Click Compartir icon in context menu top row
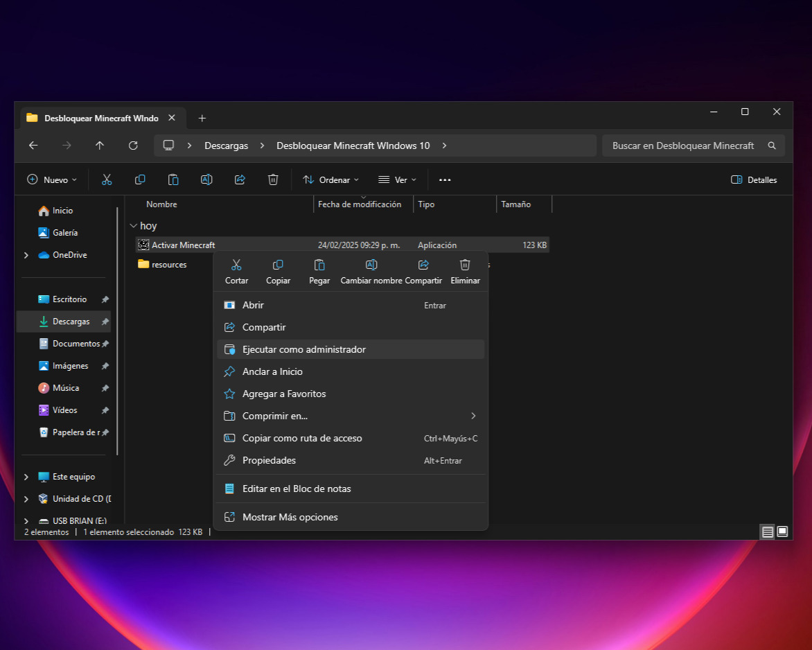The image size is (812, 650). [423, 265]
